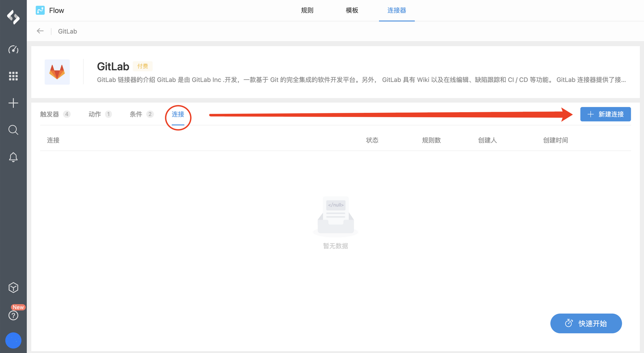Viewport: 644px width, 353px height.
Task: Open search via magnifier icon in sidebar
Action: coord(13,130)
